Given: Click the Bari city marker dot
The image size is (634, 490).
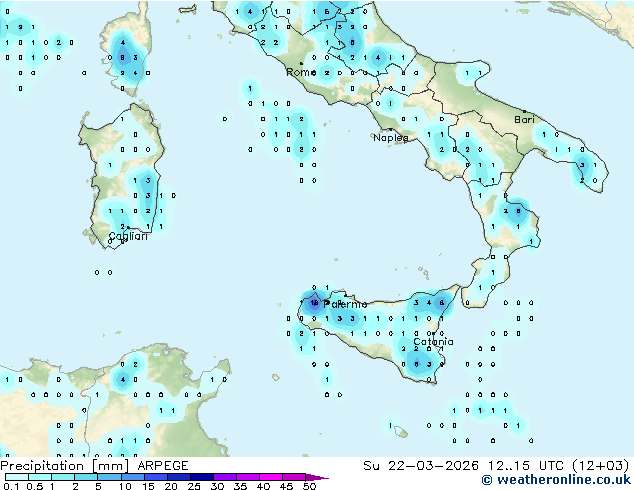Looking at the screenshot, I should point(524,111).
